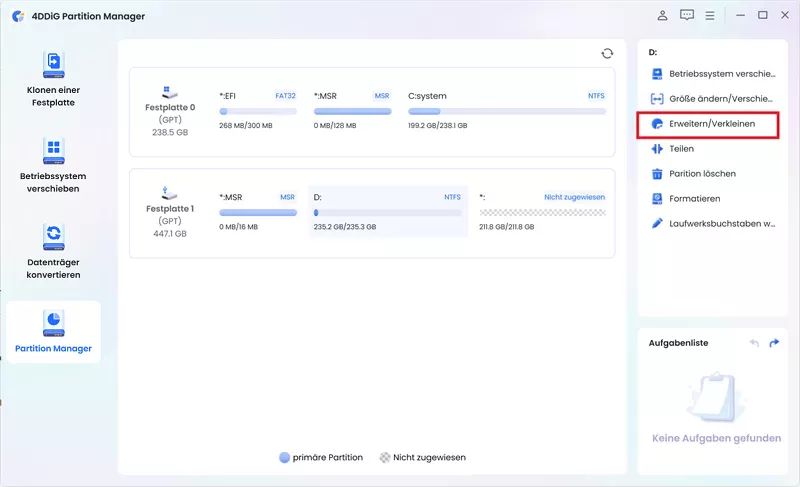Select Partition Manager sidebar item
The image size is (800, 487).
54,331
